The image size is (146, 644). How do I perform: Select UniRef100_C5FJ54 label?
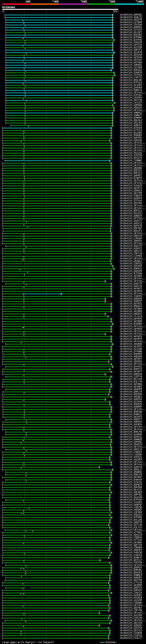point(131,610)
